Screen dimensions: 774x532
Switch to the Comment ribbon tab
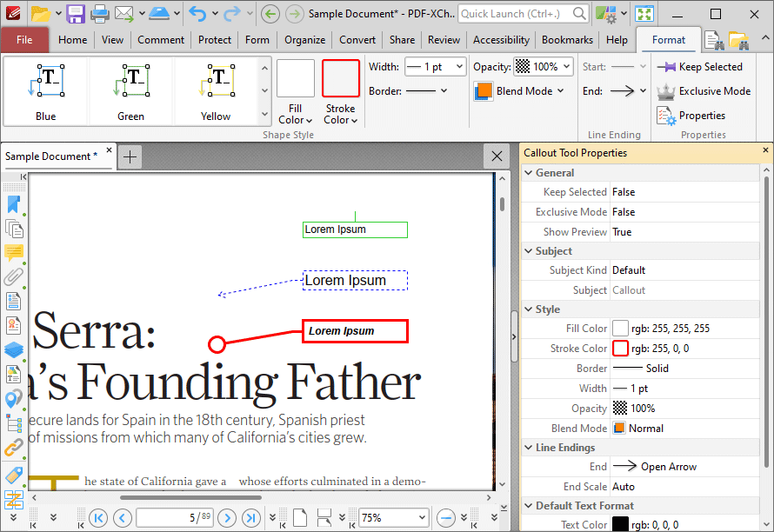point(161,40)
